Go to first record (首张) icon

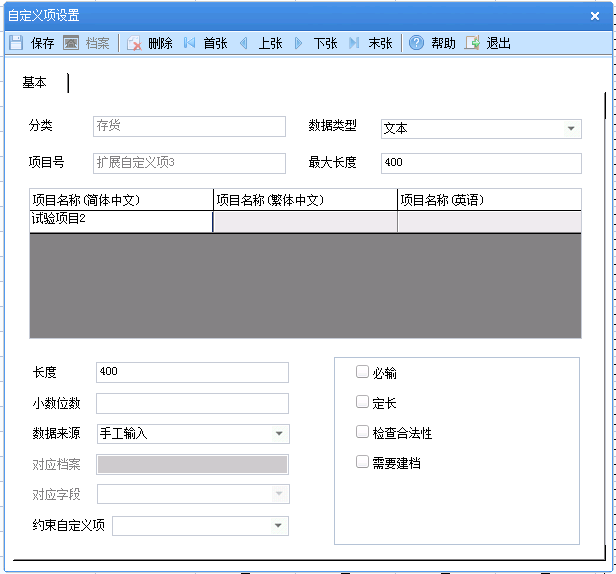pos(189,43)
